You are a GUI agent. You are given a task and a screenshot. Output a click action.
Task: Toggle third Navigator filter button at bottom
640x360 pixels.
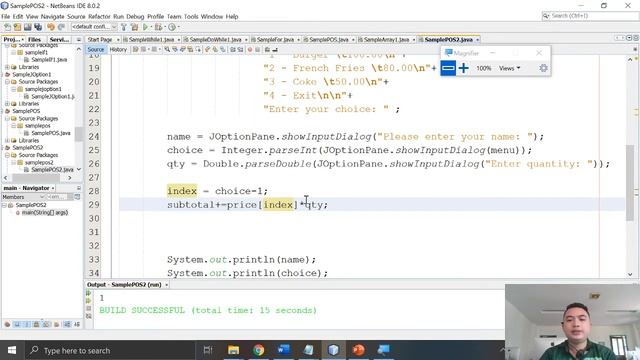[x=27, y=324]
